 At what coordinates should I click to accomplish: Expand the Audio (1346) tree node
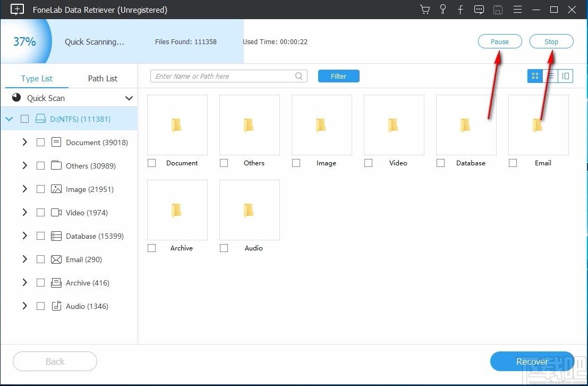click(25, 306)
